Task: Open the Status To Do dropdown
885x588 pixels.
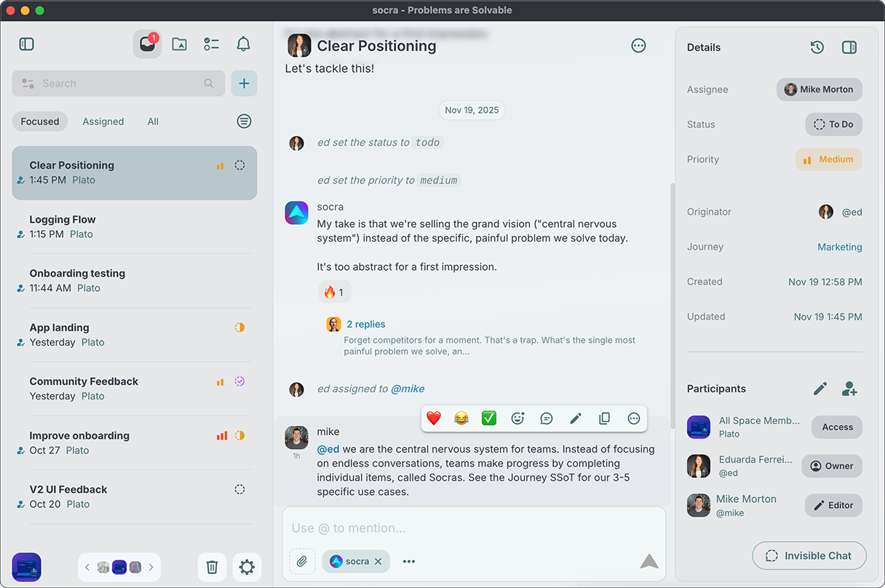Action: [x=833, y=124]
